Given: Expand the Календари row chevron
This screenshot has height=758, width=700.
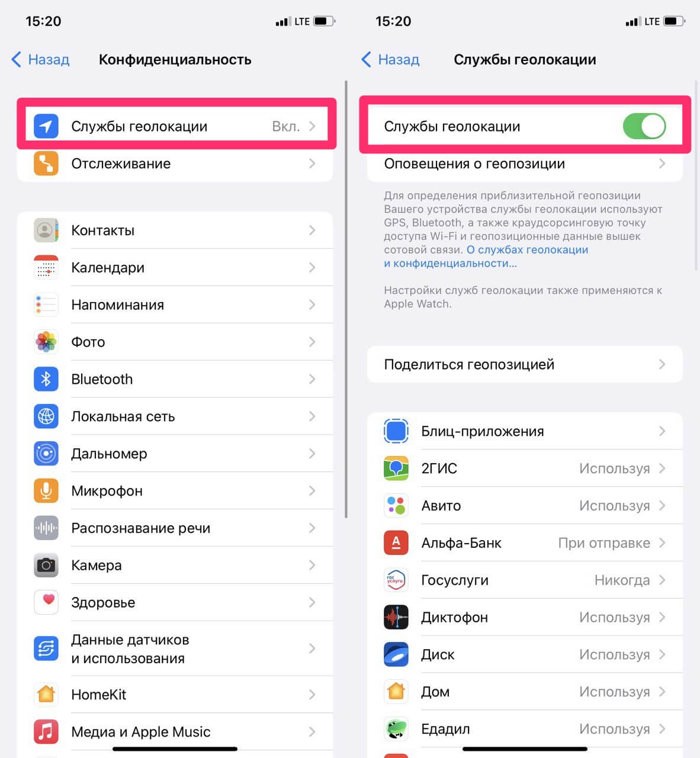Looking at the screenshot, I should point(313,267).
